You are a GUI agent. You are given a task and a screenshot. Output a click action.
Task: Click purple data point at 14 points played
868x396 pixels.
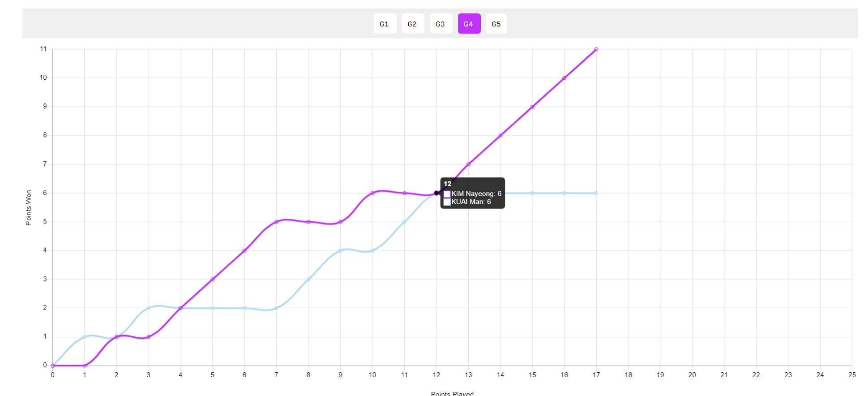click(x=500, y=135)
